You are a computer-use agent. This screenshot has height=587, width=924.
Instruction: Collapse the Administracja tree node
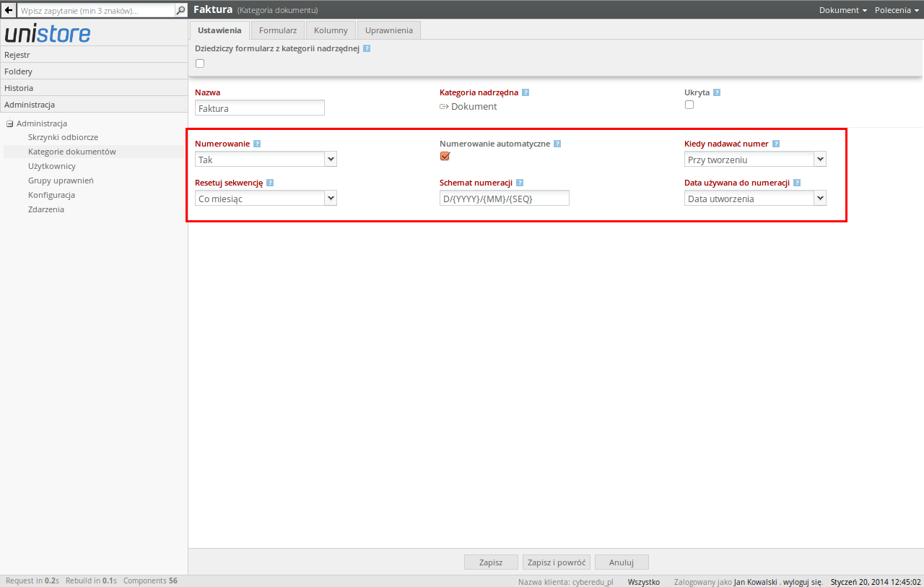(x=10, y=123)
